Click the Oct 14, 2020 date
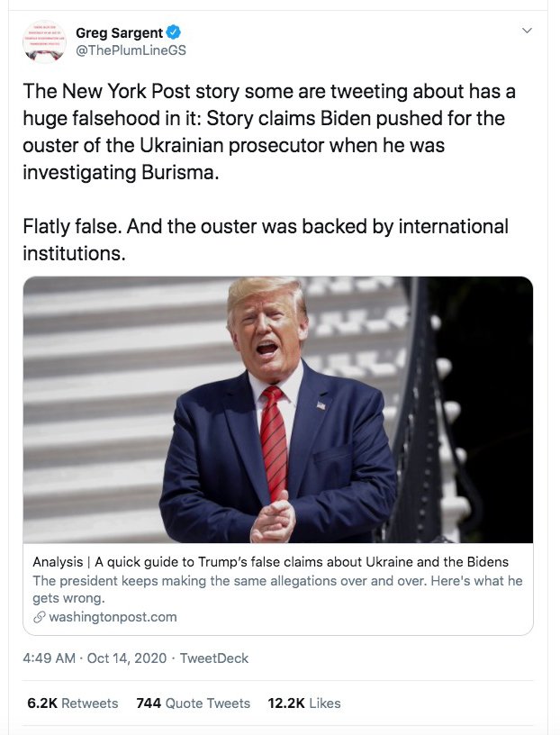Image resolution: width=560 pixels, height=735 pixels. (126, 658)
